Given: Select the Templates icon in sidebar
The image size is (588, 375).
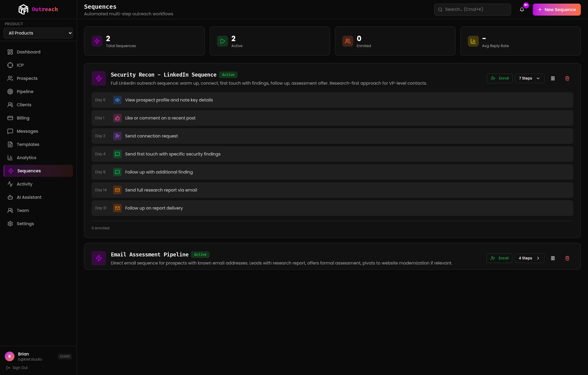Looking at the screenshot, I should pyautogui.click(x=10, y=144).
